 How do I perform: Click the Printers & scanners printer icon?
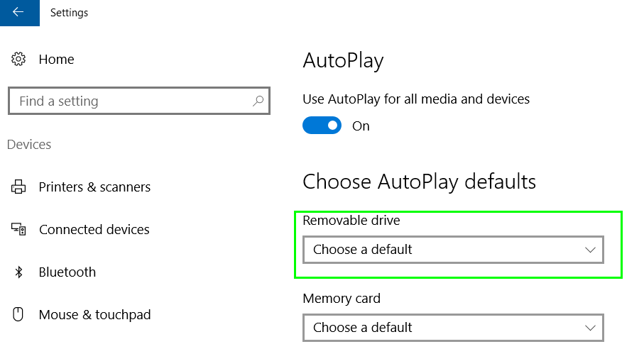pyautogui.click(x=18, y=187)
